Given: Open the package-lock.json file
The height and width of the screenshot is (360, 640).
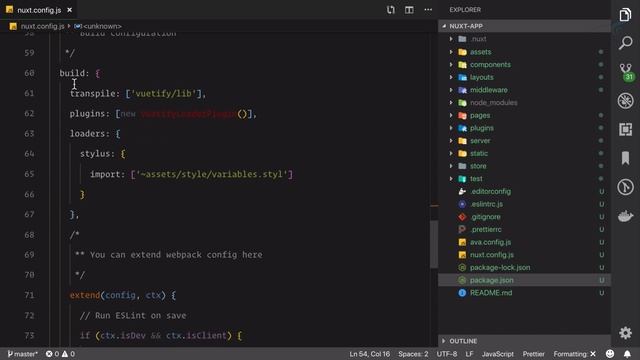Looking at the screenshot, I should pos(524,267).
